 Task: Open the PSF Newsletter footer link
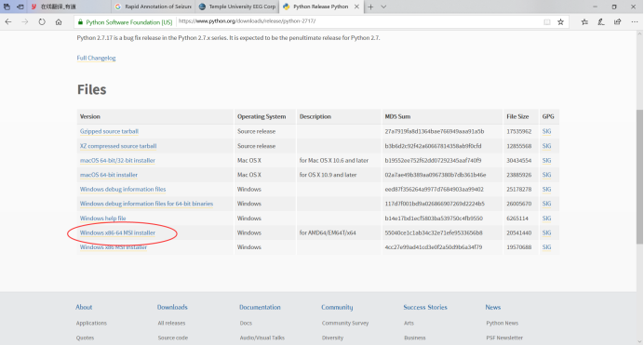(x=504, y=338)
